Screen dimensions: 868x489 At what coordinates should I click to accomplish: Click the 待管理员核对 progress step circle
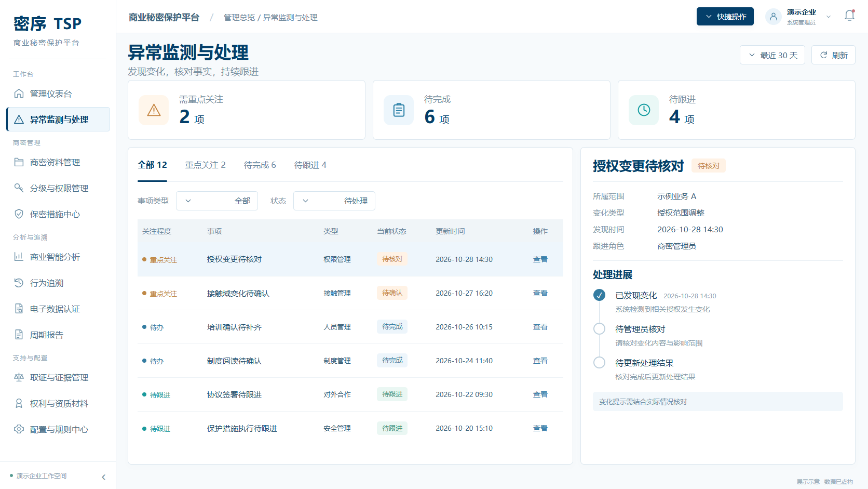pyautogui.click(x=599, y=329)
